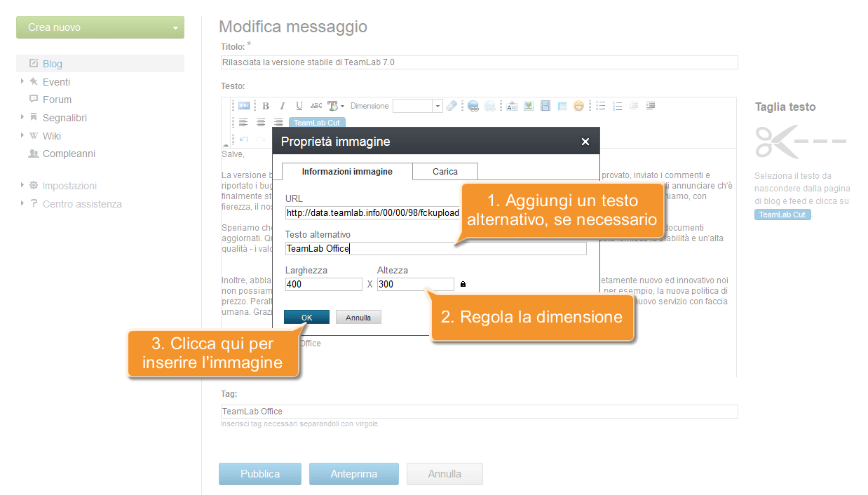Click the bottom Annulla button
The height and width of the screenshot is (495, 868).
445,474
